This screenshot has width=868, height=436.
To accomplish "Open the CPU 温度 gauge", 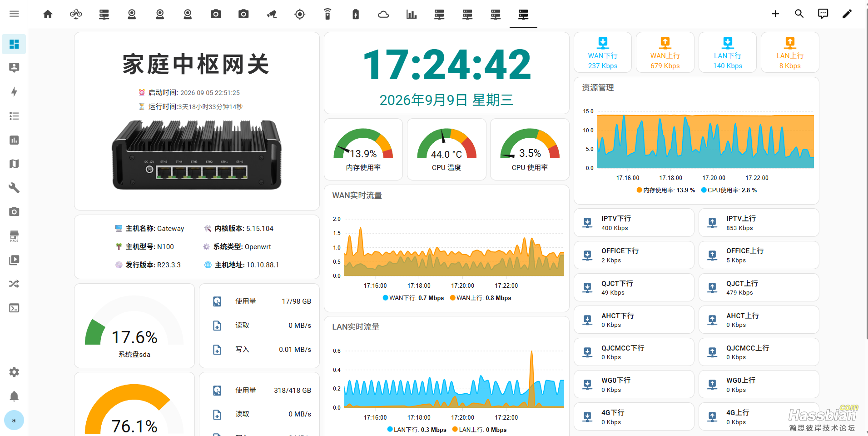I will (x=446, y=150).
